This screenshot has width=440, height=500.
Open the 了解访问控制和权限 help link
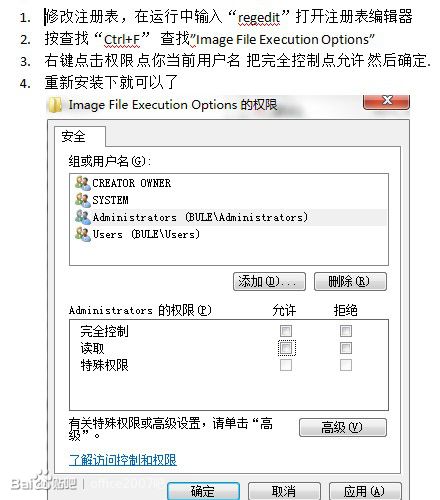click(x=123, y=460)
